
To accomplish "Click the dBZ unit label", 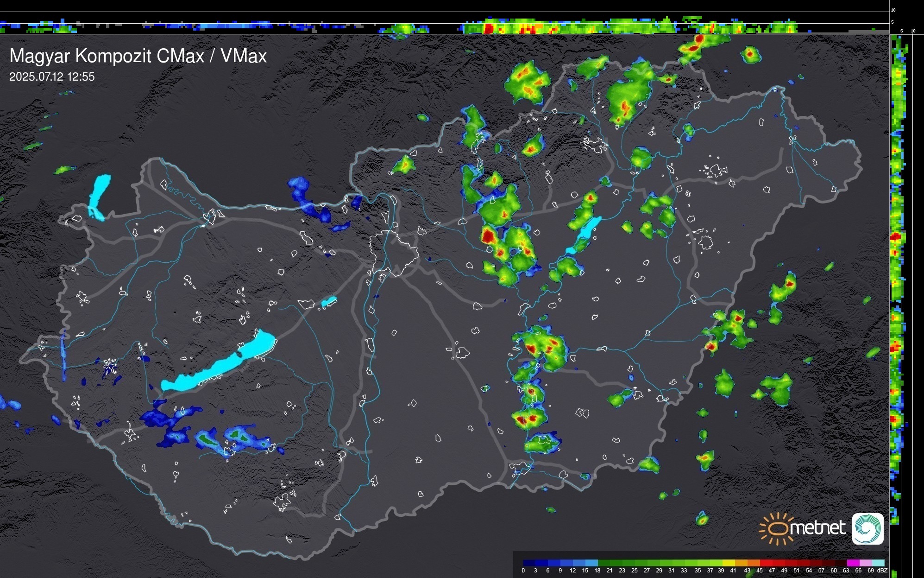I will point(882,571).
